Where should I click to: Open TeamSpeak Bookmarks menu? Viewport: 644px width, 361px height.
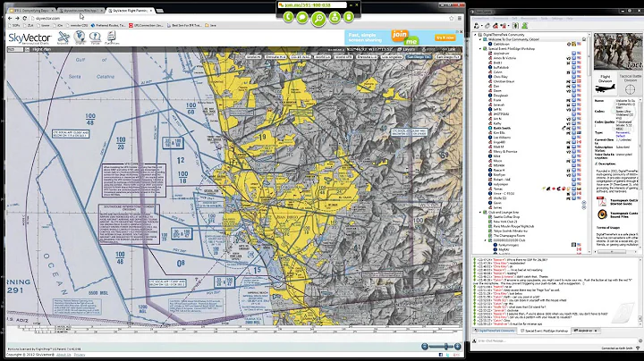click(503, 19)
